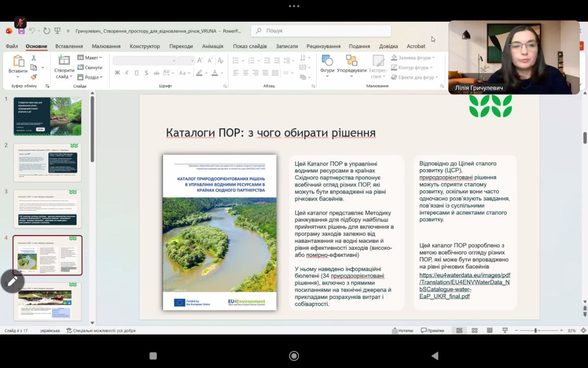Open the font name combo box
588x368 pixels.
(145, 60)
